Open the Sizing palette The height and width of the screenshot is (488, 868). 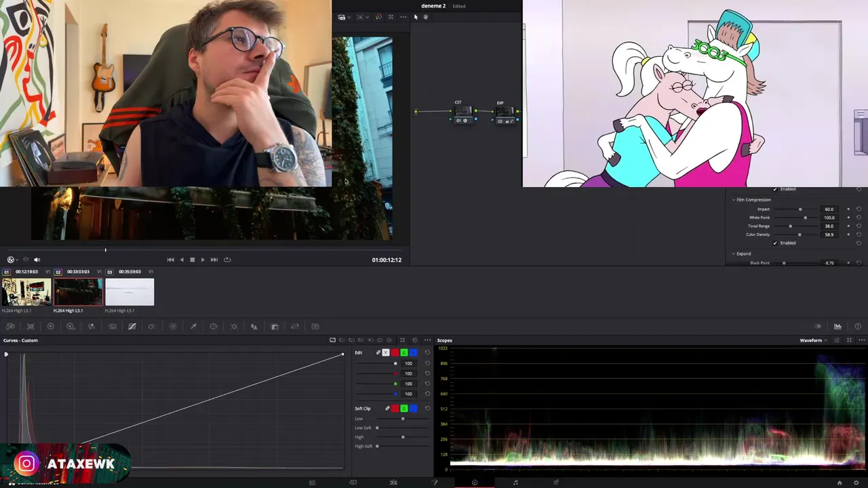(x=295, y=326)
